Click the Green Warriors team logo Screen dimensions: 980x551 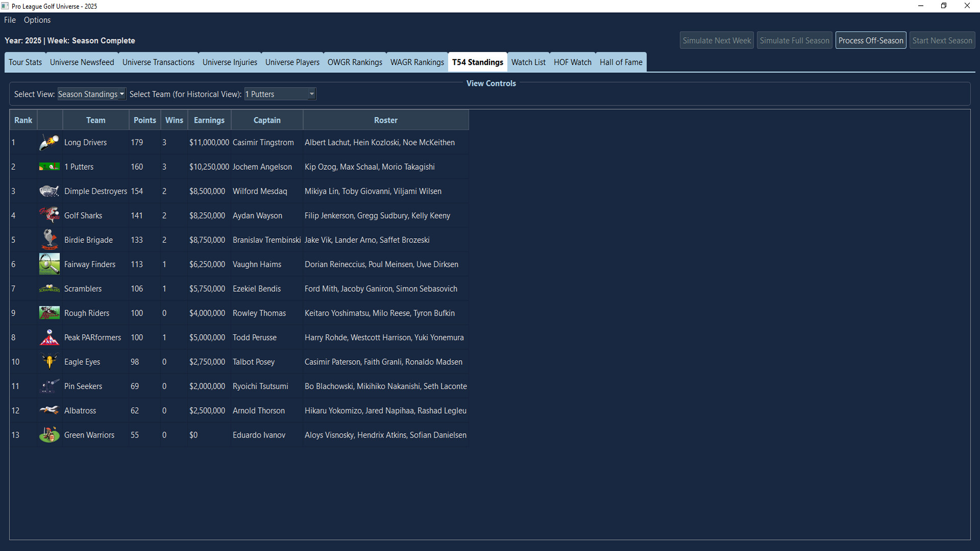pyautogui.click(x=49, y=435)
